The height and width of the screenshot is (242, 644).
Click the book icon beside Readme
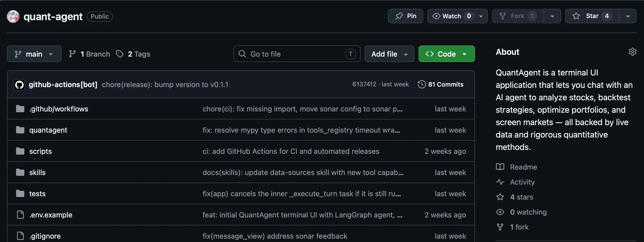pos(500,167)
